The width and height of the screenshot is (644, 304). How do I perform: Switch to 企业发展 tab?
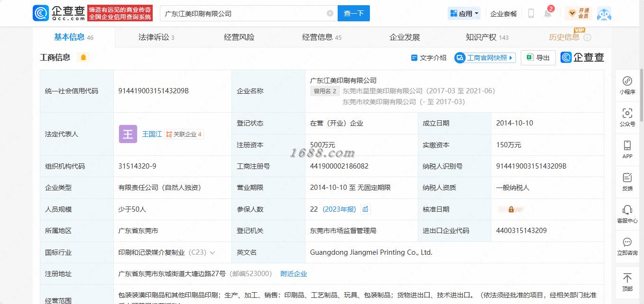[405, 37]
